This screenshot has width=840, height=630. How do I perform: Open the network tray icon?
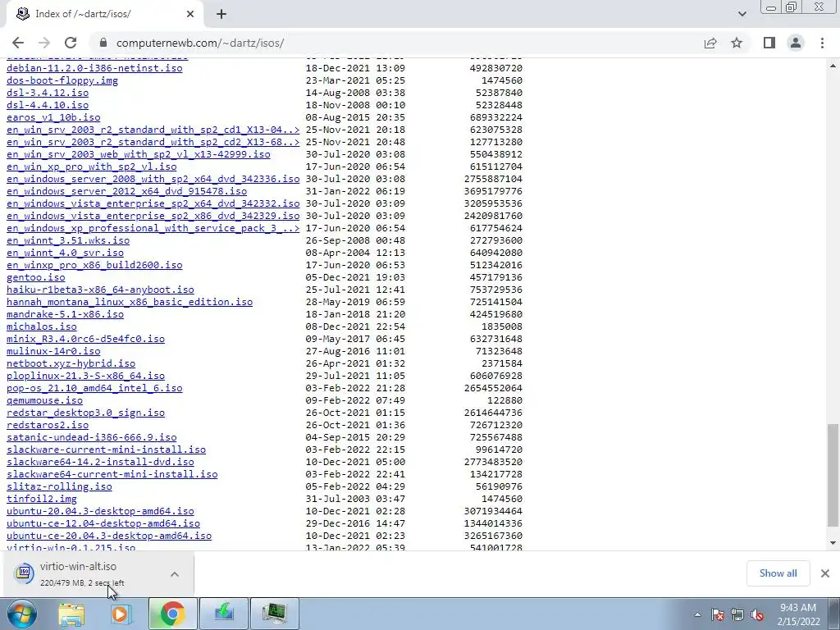click(737, 614)
